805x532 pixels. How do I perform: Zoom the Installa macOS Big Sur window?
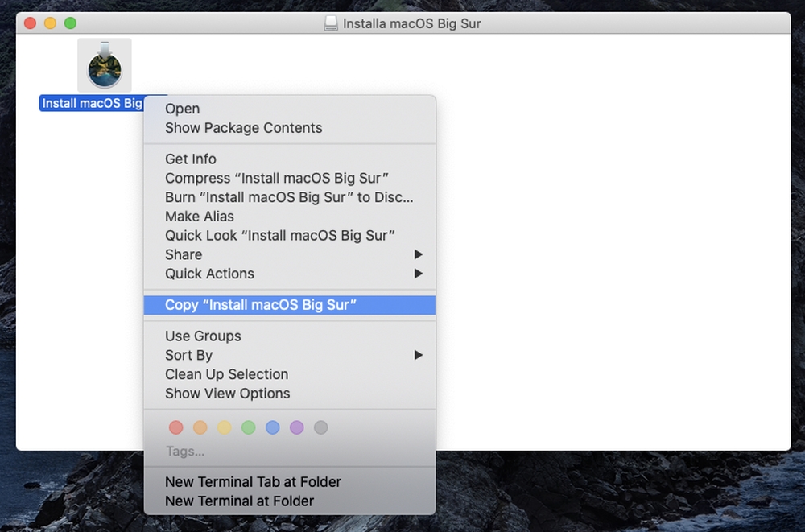[70, 23]
